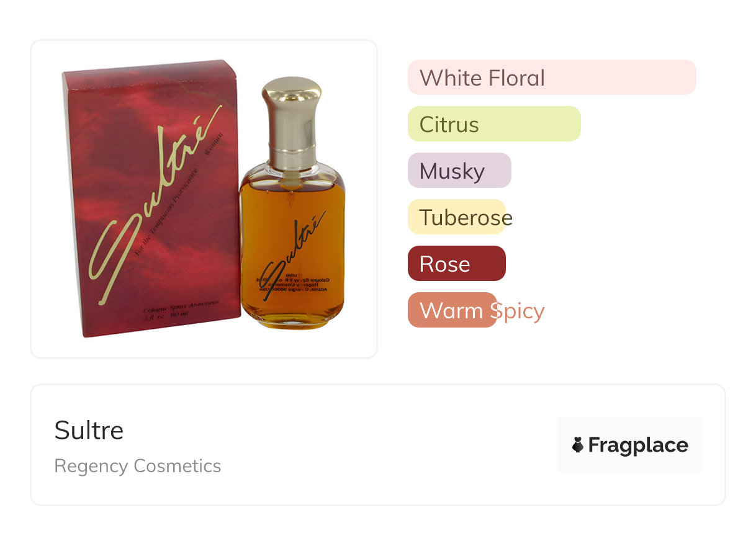Click the gold bottle cap in photo

(292, 123)
